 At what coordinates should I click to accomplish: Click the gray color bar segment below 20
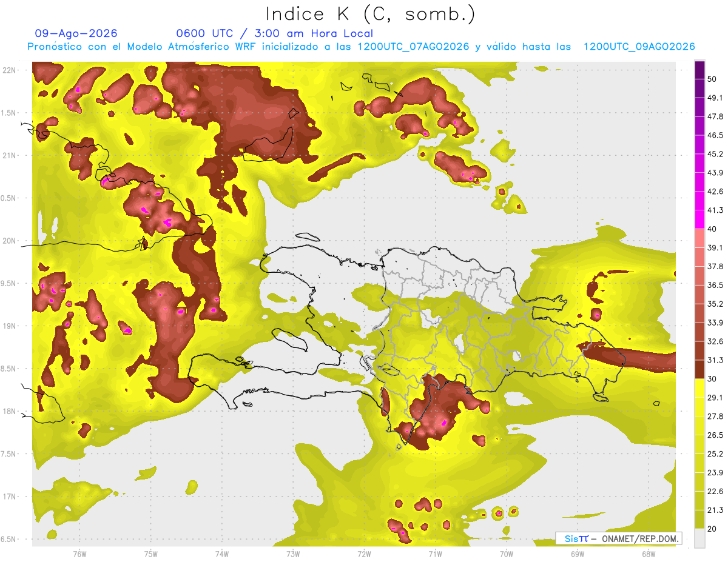699,538
